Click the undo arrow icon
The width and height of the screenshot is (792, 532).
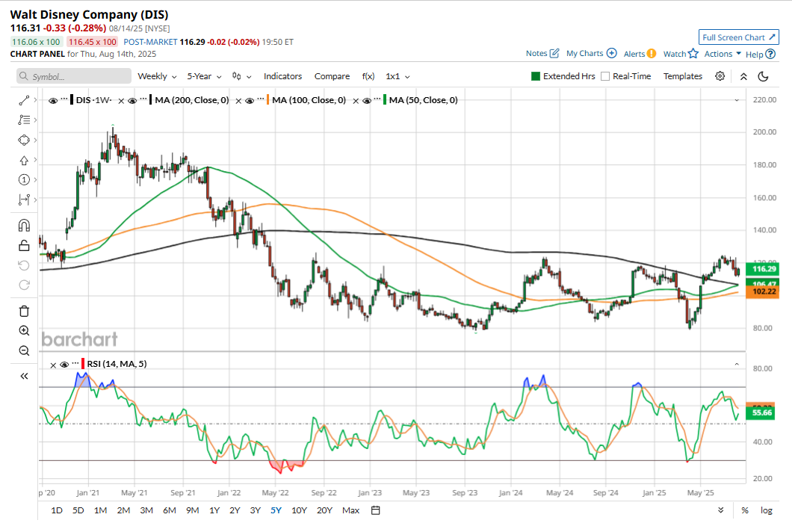coord(24,265)
